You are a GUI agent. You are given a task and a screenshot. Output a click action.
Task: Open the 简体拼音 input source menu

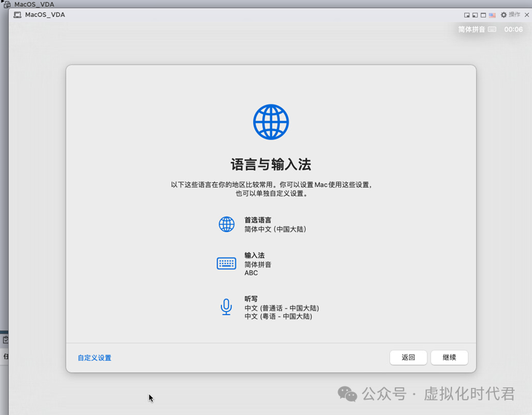[472, 30]
